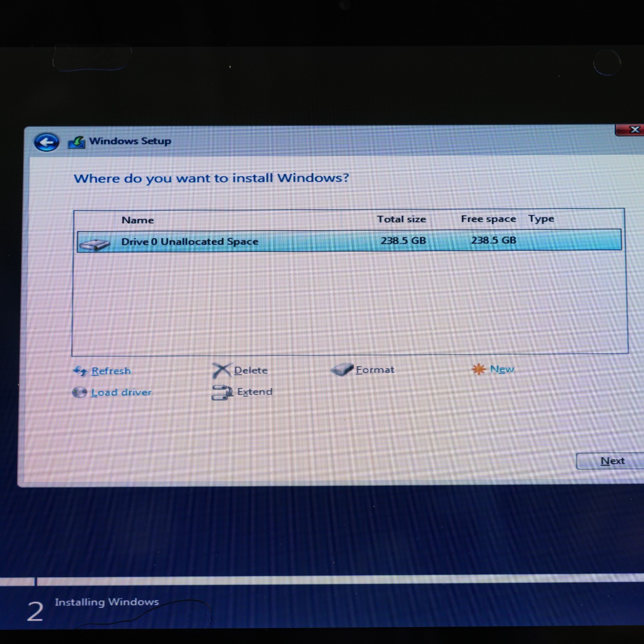Click the Drive 0 hard disk icon
Screen dimensions: 644x644
click(95, 244)
